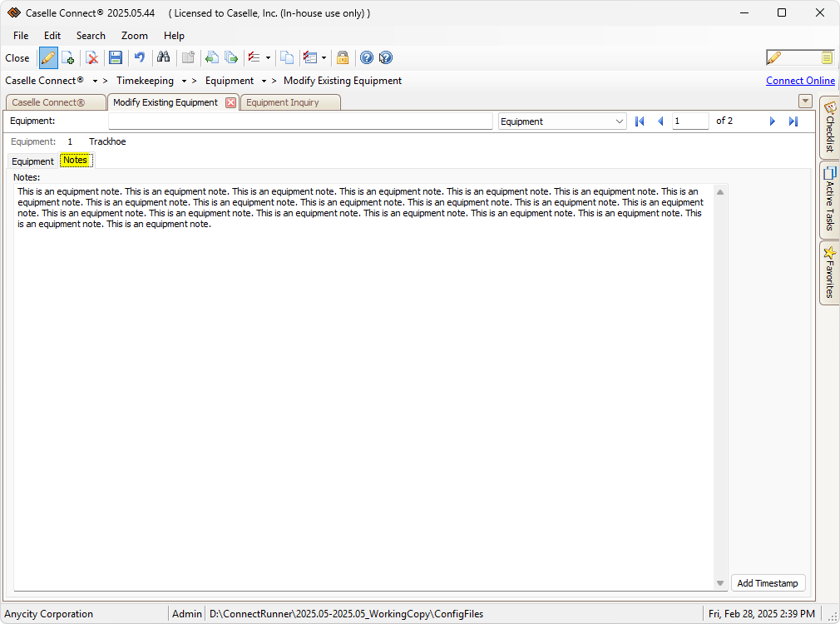The height and width of the screenshot is (624, 840).
Task: Click the New record icon with green plus
Action: tap(68, 58)
